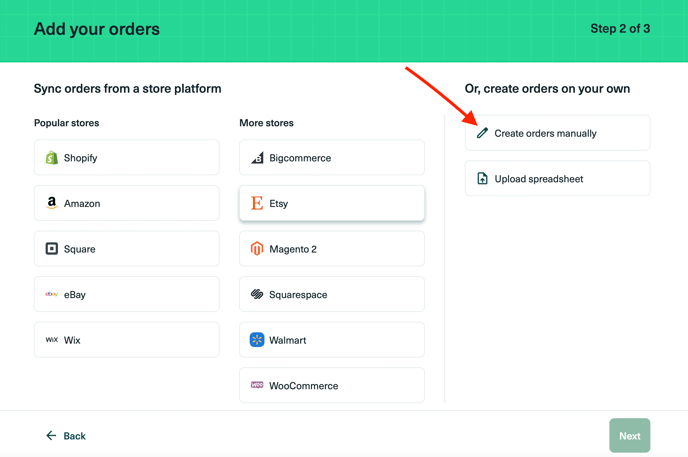The image size is (688, 457).
Task: Click the green Next button
Action: [x=630, y=436]
